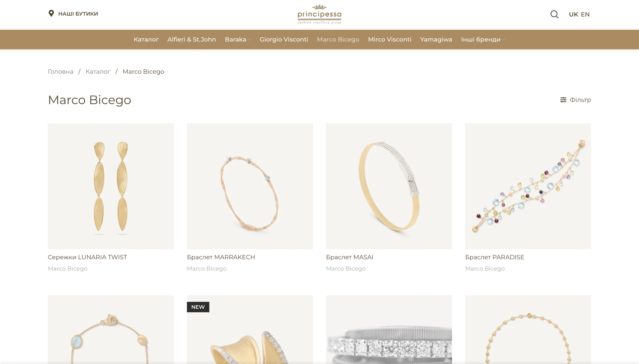
Task: Click the search magnifier icon
Action: coord(554,14)
